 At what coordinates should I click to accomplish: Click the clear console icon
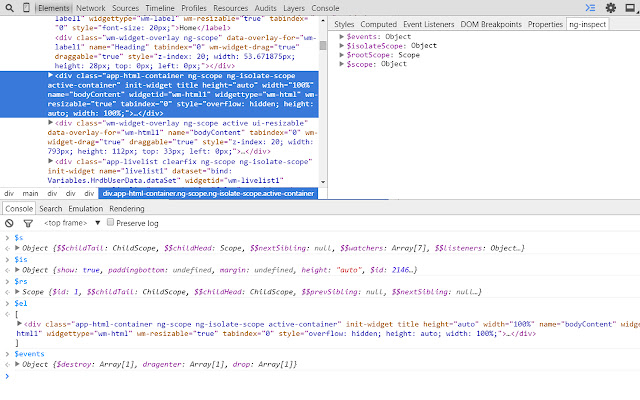(x=8, y=223)
